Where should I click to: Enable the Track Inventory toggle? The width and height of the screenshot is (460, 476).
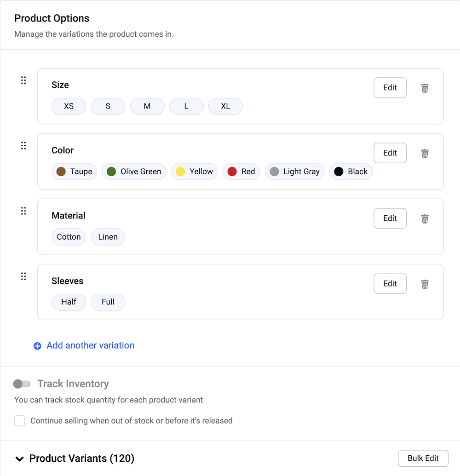tap(22, 384)
